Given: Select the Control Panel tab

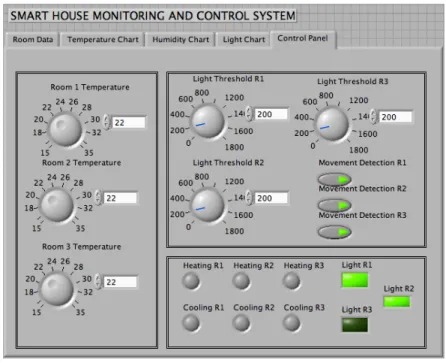Looking at the screenshot, I should (303, 39).
